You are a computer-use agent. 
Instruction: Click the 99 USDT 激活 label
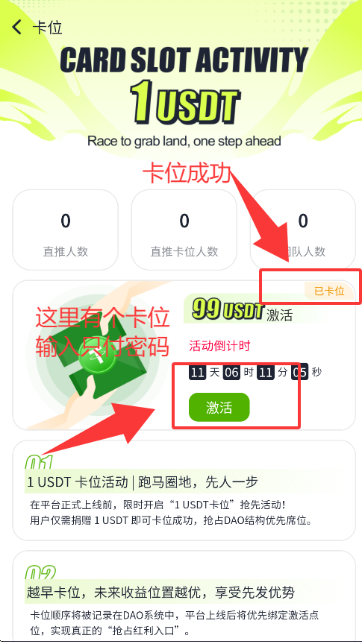(x=243, y=310)
